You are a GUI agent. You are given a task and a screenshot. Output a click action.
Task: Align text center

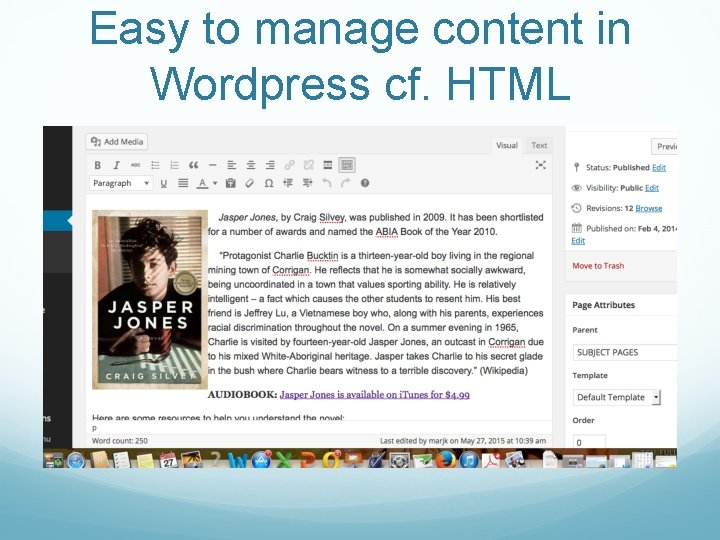tap(251, 165)
